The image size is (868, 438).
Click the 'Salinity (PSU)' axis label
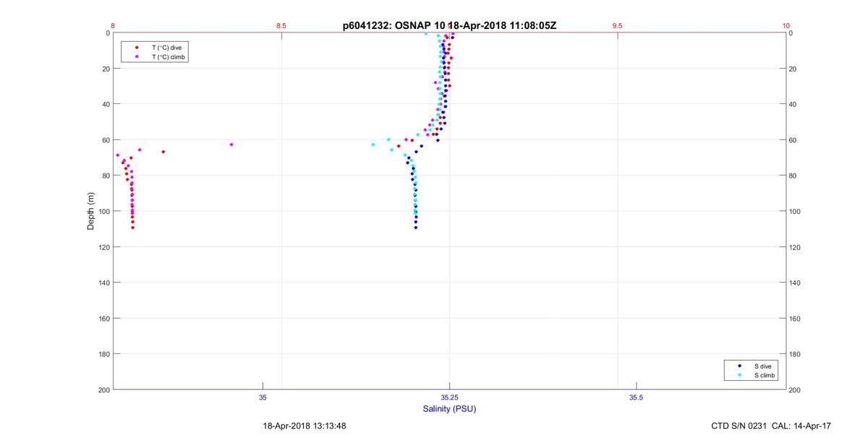[449, 409]
